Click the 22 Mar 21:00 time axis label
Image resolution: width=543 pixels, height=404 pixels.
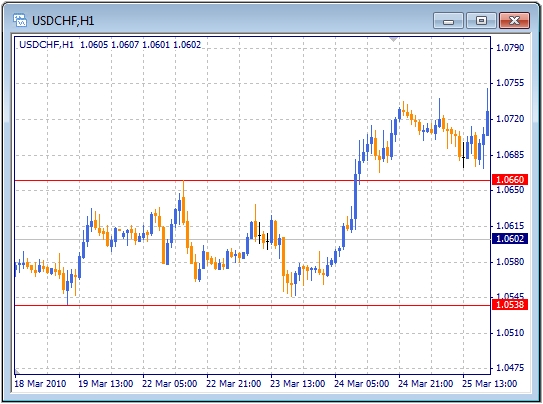tap(233, 384)
